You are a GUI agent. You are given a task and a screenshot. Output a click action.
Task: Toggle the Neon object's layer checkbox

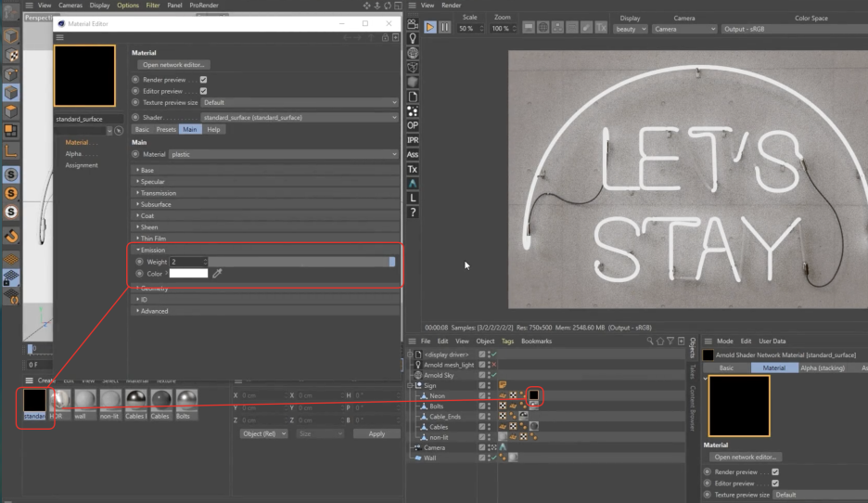coord(481,395)
